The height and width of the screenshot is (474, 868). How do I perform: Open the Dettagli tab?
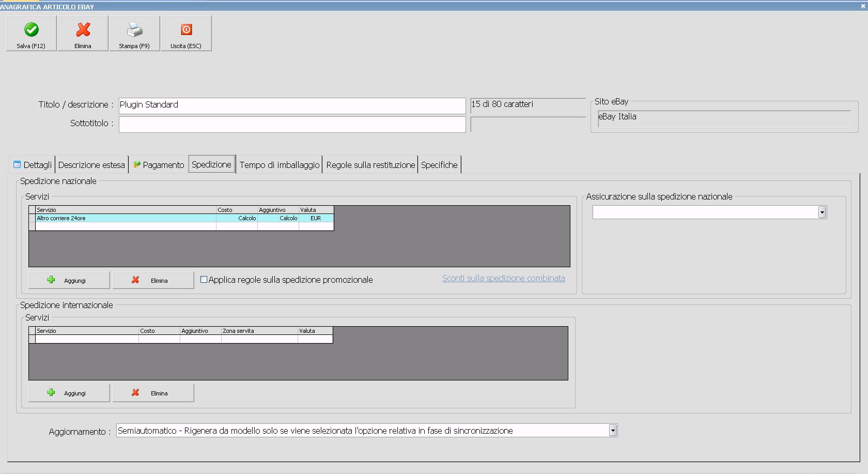point(33,165)
